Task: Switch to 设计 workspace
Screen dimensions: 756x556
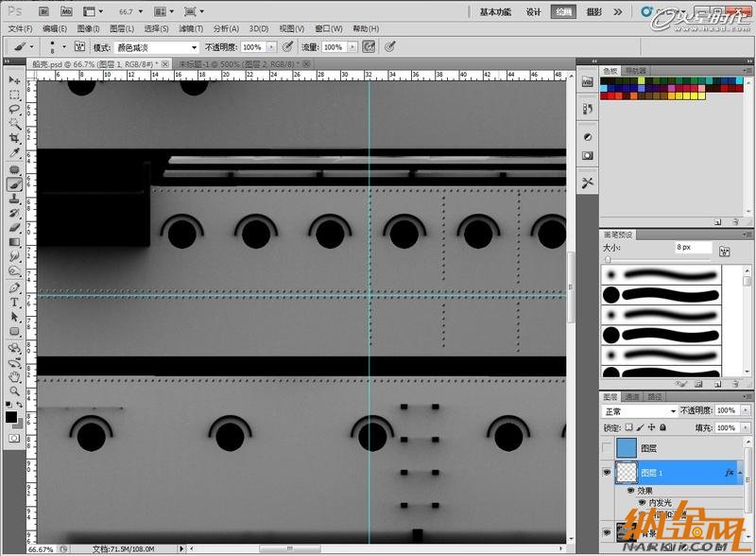Action: pyautogui.click(x=534, y=12)
